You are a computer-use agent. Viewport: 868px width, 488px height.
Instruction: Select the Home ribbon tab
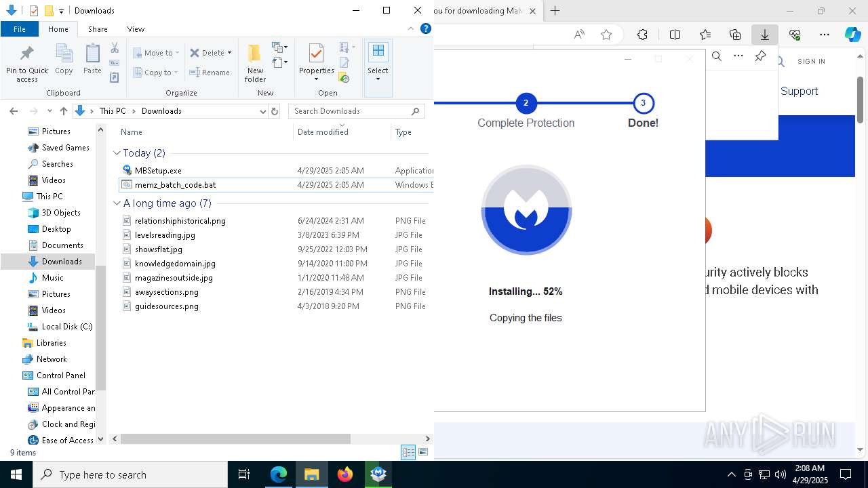point(58,29)
